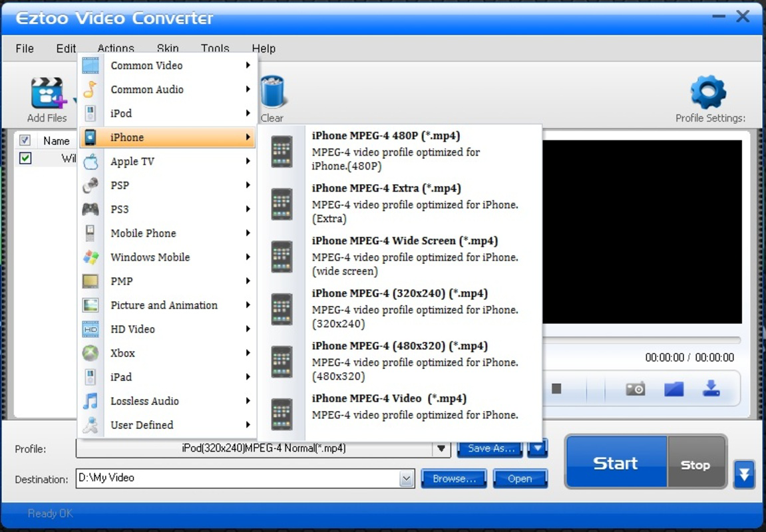Open the Profile dropdown arrow
This screenshot has height=532, width=766.
point(441,448)
